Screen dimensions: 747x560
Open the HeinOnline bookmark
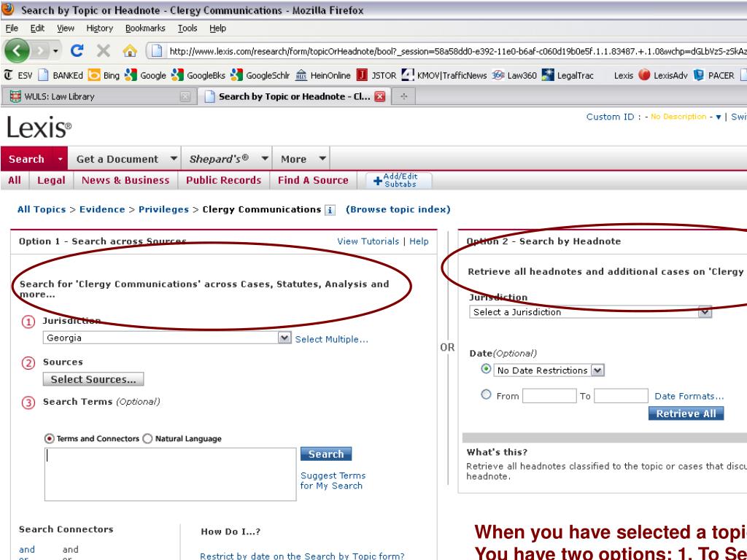[x=322, y=75]
